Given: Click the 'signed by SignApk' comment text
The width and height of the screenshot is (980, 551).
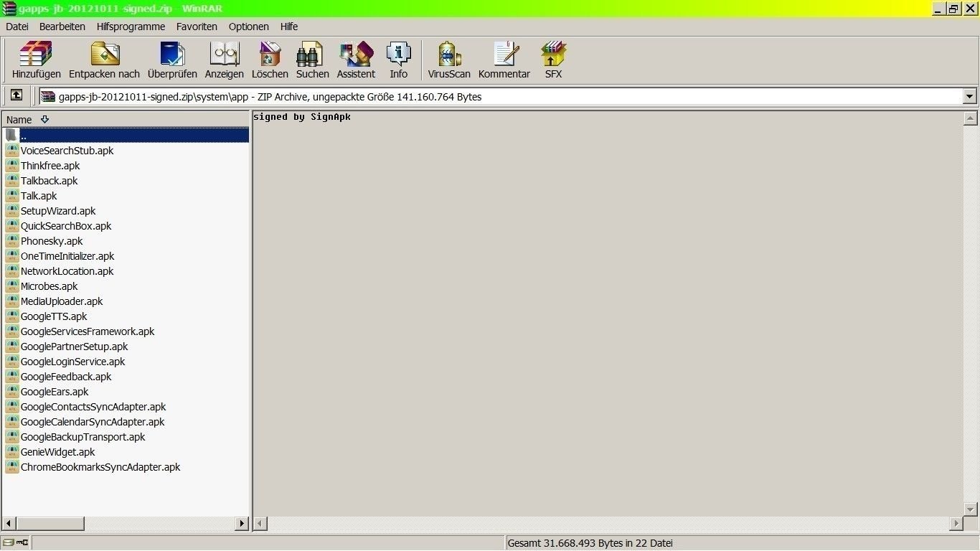Looking at the screenshot, I should (302, 117).
